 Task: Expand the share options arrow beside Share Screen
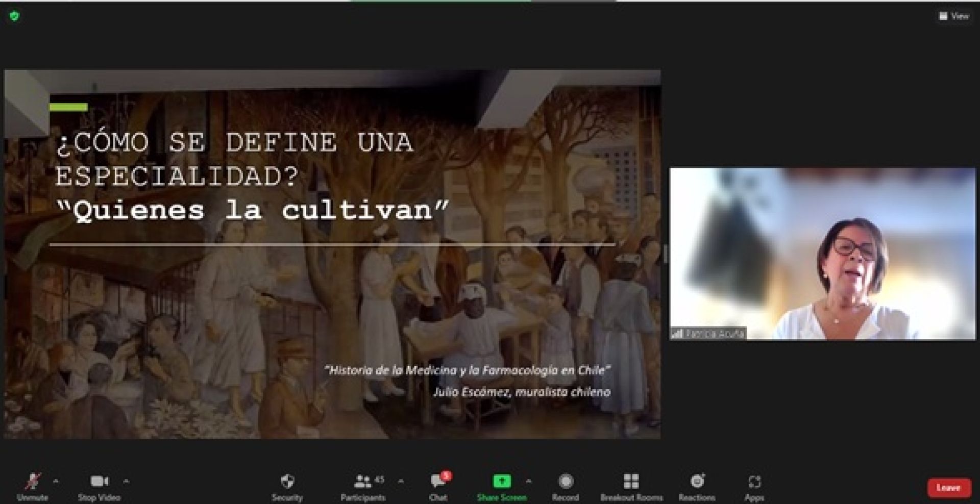click(x=528, y=481)
